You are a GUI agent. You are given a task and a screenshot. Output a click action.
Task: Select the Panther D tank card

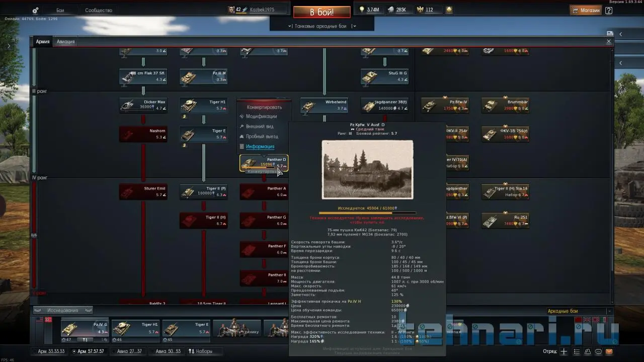tap(264, 163)
